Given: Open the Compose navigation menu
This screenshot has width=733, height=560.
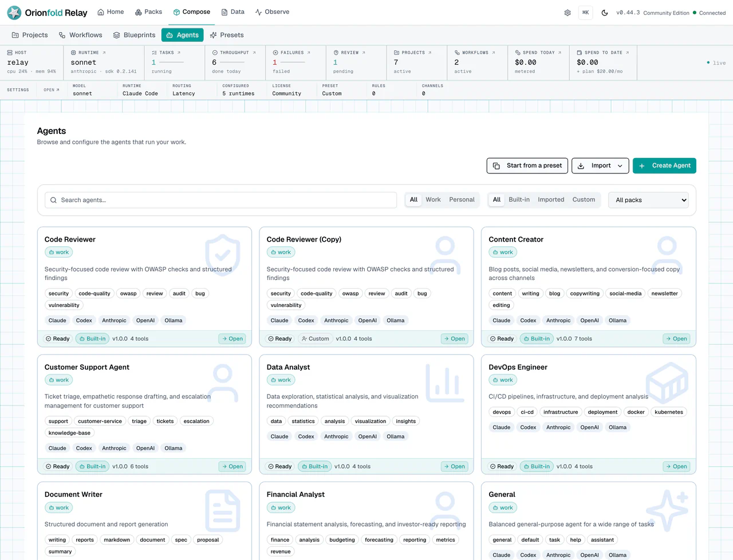Looking at the screenshot, I should click(192, 12).
